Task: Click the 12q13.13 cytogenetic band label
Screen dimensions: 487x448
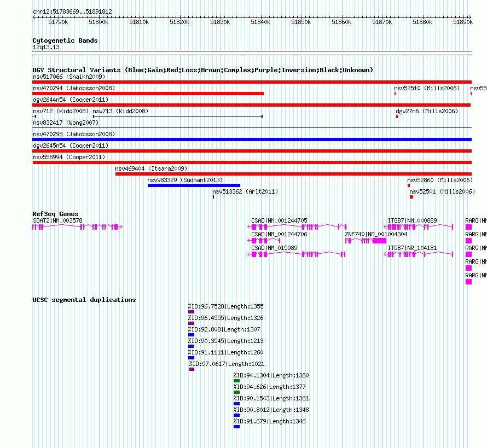Action: coord(46,47)
